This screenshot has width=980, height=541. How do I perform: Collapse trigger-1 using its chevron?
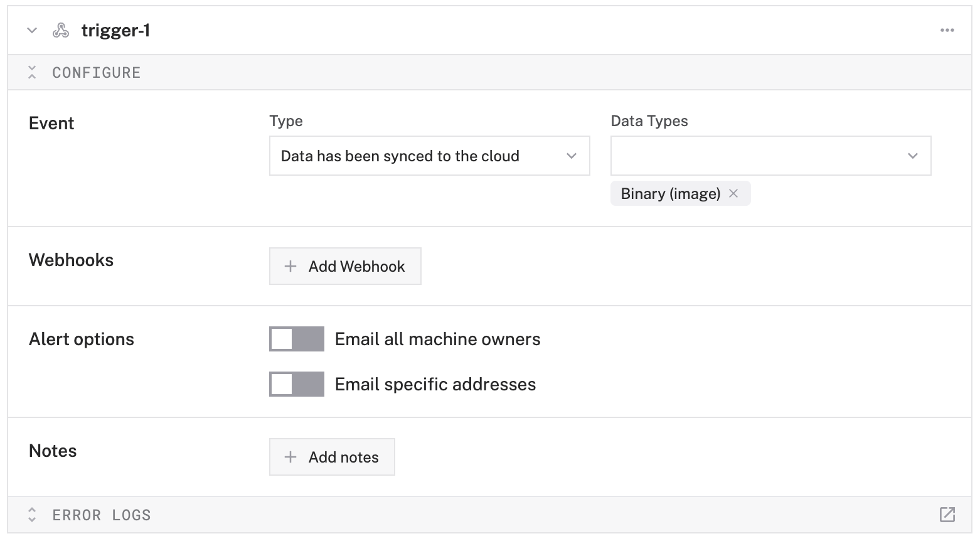click(x=31, y=29)
